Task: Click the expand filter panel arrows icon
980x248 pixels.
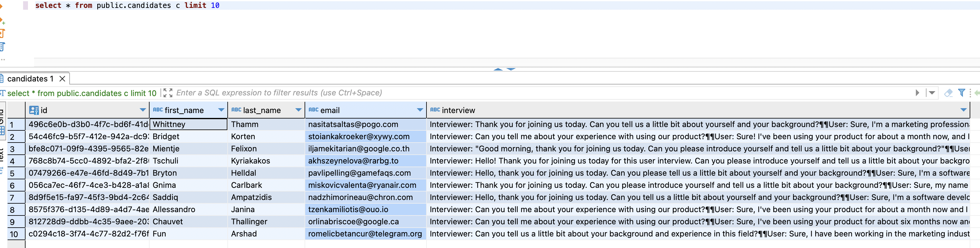Action: pyautogui.click(x=168, y=93)
